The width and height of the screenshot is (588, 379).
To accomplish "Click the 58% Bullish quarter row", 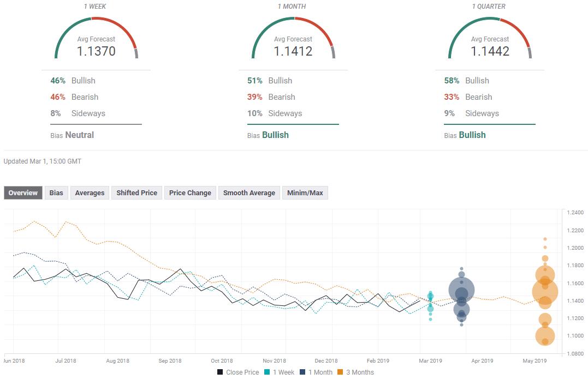I will click(468, 80).
